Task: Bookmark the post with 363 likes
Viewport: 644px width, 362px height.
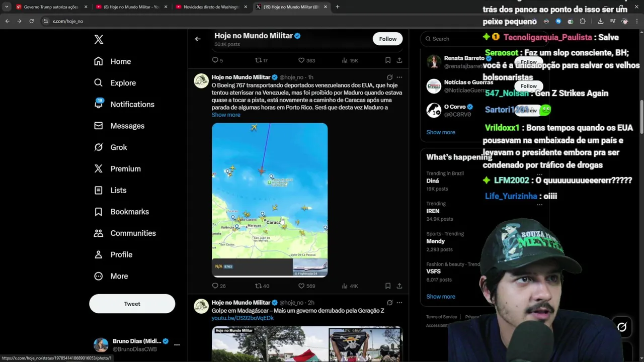Action: 387,60
